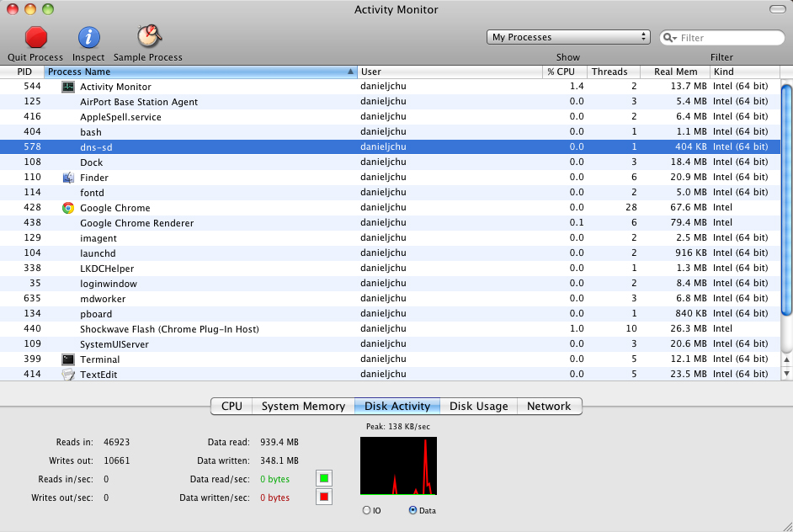Sort by the % CPU column header

(x=564, y=72)
